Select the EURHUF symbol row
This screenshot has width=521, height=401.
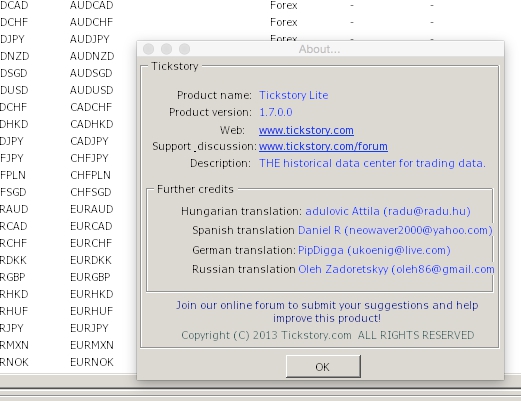pos(91,311)
